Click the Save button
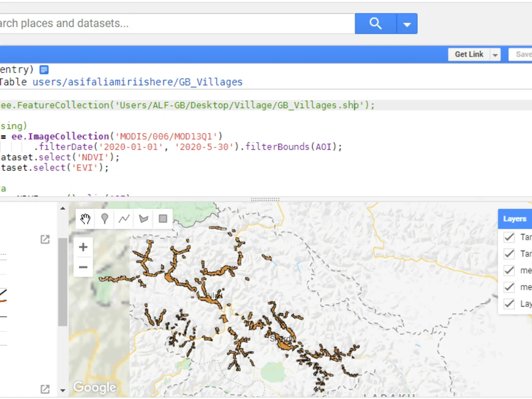The height and width of the screenshot is (399, 532). (523, 54)
